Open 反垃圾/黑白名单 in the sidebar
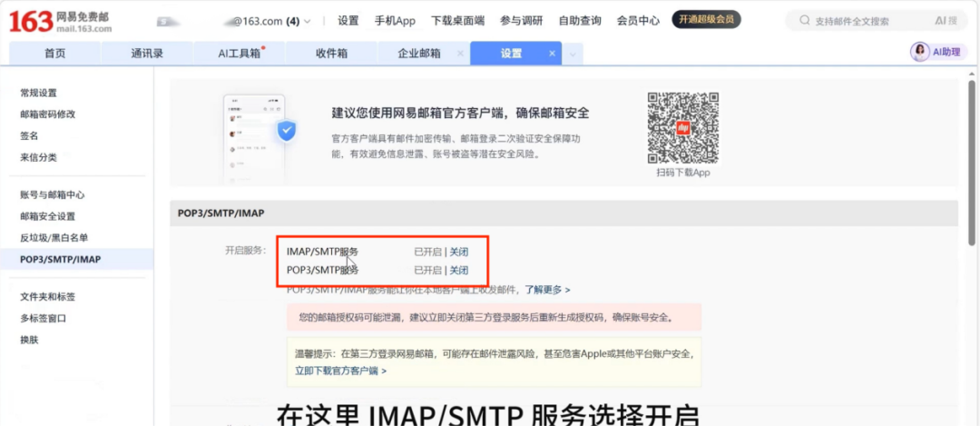Screen dimensions: 980x426 pyautogui.click(x=54, y=238)
